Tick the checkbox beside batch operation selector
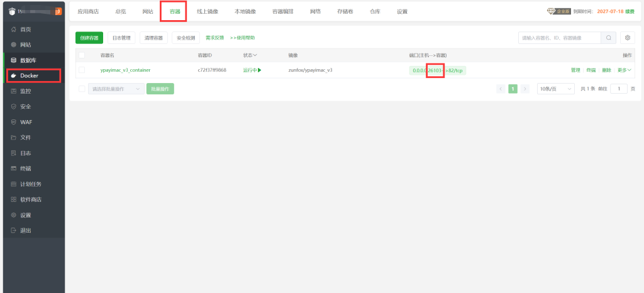This screenshot has width=644, height=293. pyautogui.click(x=82, y=89)
